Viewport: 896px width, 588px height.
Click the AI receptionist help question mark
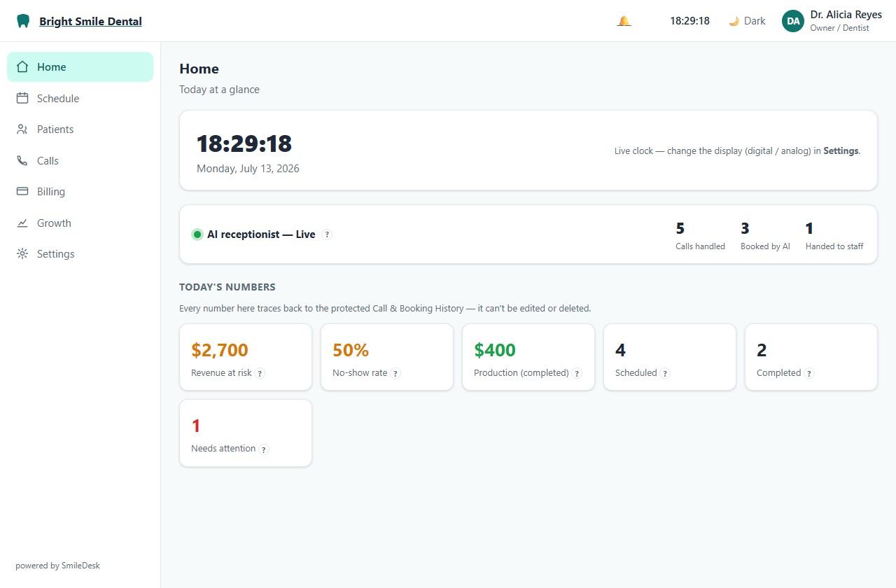coord(327,234)
